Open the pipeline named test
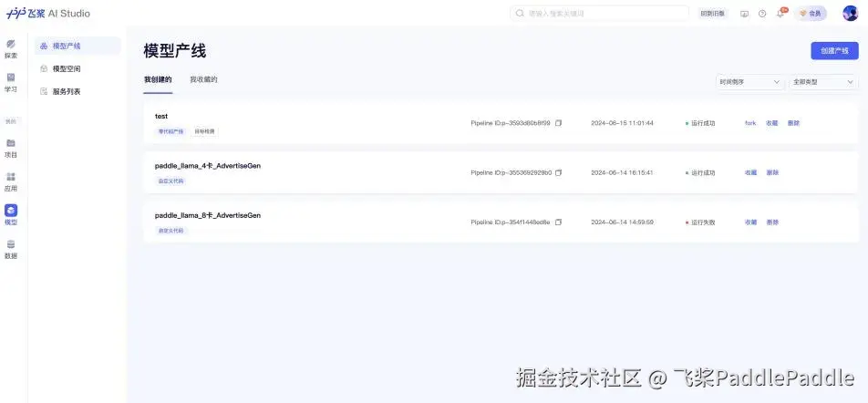The height and width of the screenshot is (403, 868). 161,117
